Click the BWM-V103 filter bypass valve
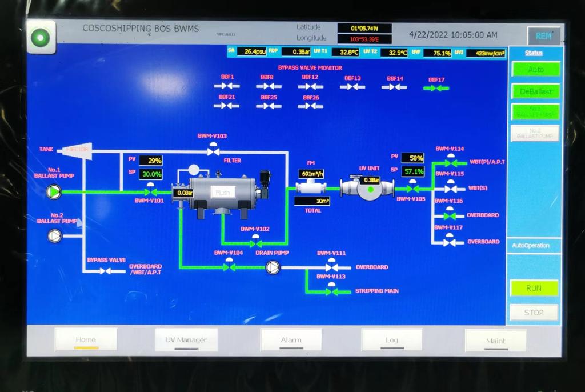Screen dimensions: 585x392 pos(213,149)
